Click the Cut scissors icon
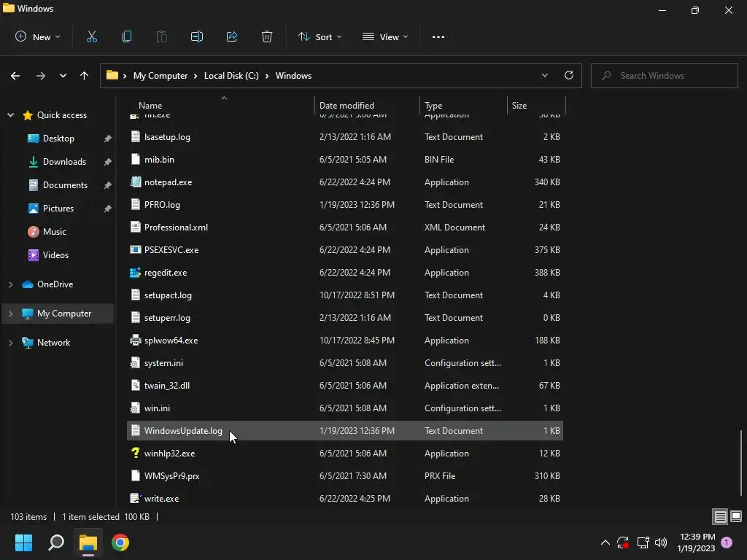 coord(91,36)
